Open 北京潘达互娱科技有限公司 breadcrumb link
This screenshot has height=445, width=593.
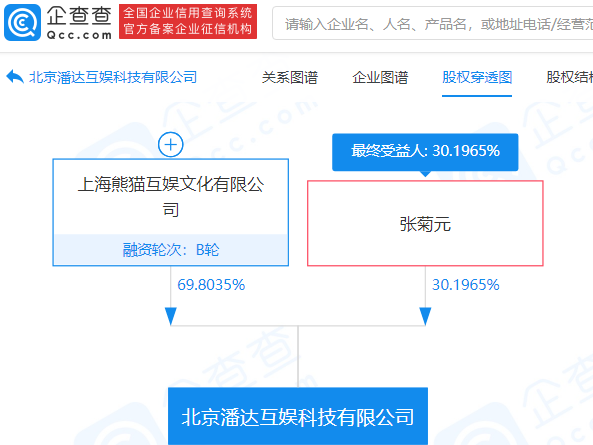point(113,77)
